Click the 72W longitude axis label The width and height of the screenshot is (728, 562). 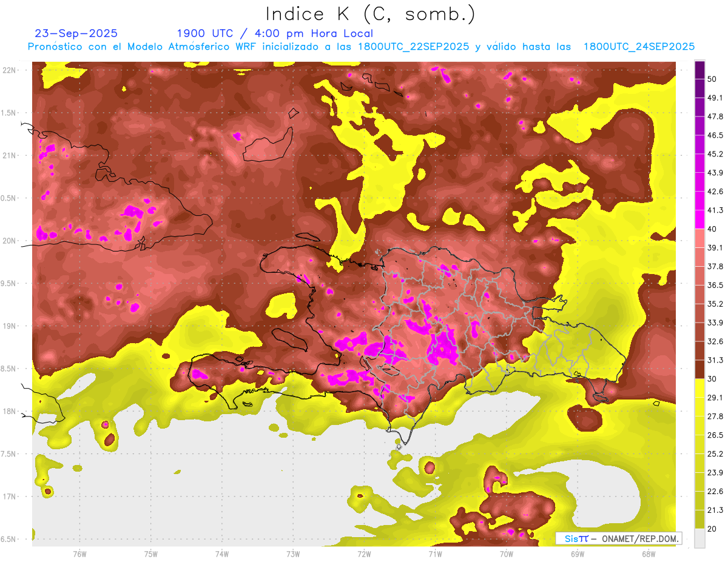pyautogui.click(x=364, y=554)
